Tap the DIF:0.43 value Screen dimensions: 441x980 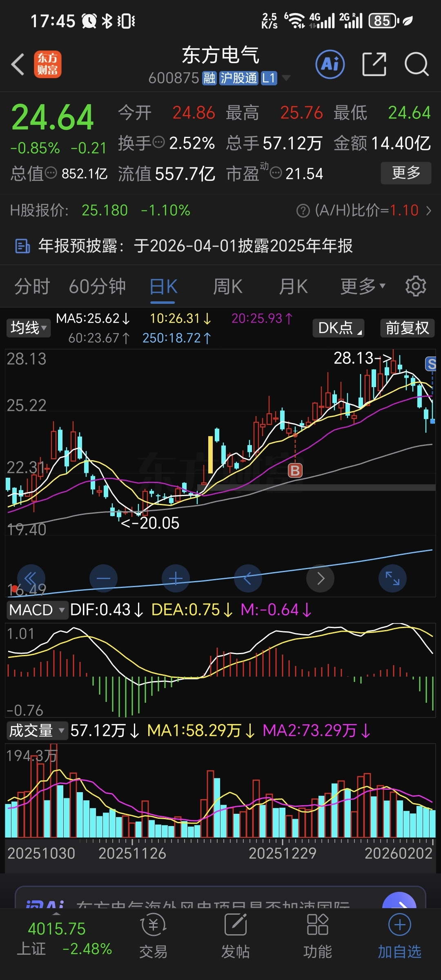[x=107, y=610]
